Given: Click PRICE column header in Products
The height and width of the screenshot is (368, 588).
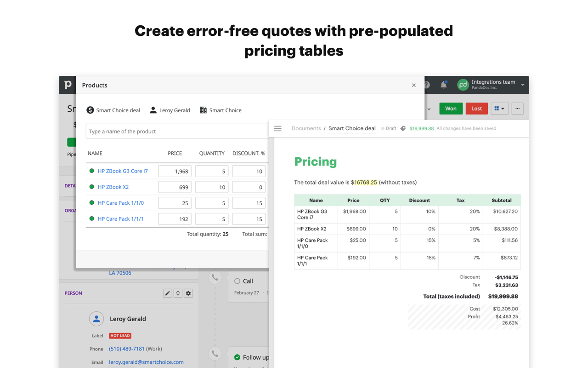Looking at the screenshot, I should tap(175, 153).
